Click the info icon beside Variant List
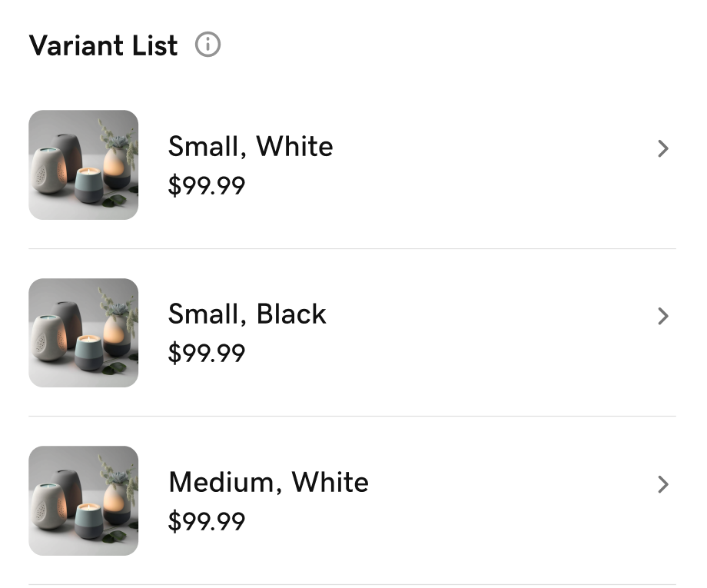Image resolution: width=707 pixels, height=588 pixels. tap(207, 45)
